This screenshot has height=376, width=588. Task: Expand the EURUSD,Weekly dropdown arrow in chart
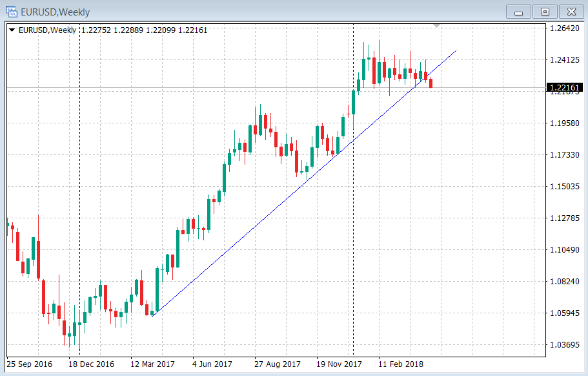12,30
